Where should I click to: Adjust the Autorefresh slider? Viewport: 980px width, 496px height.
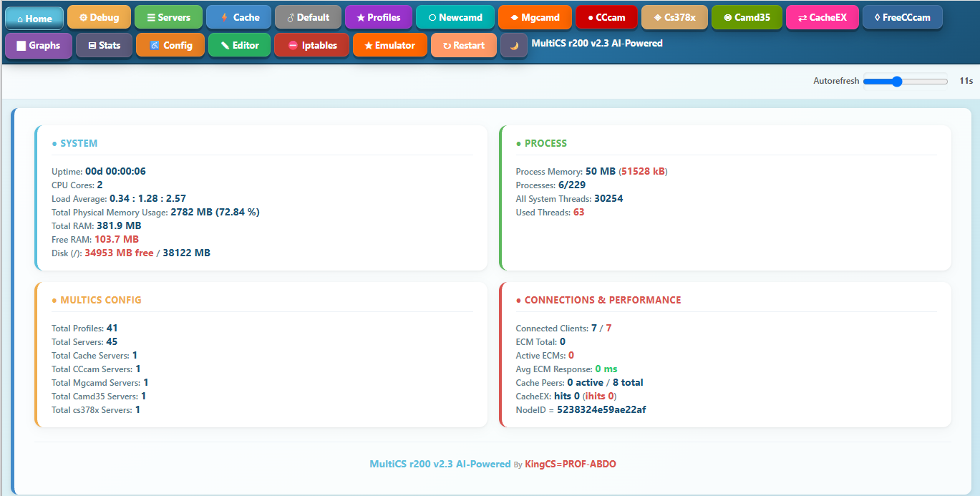[x=905, y=82]
